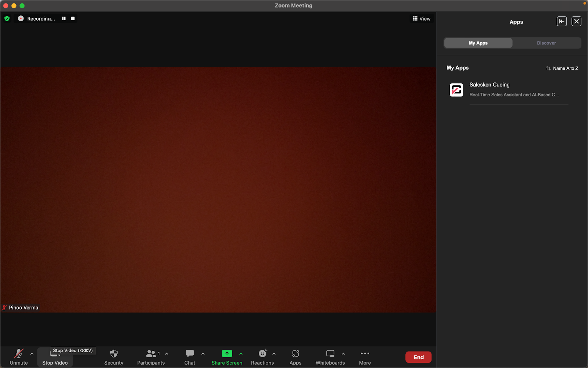This screenshot has height=368, width=588.
Task: Click the yellow macOS minimize window button
Action: point(14,6)
